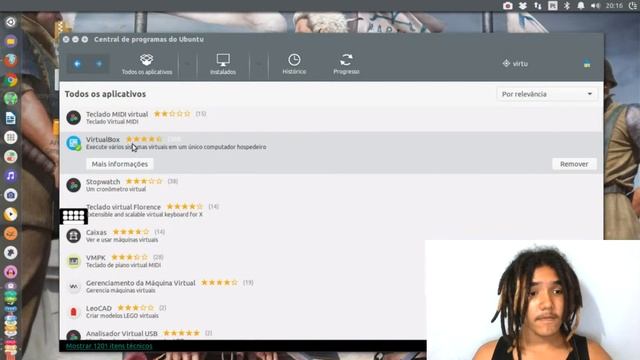Go back with the left arrow button
This screenshot has width=640, height=360.
(78, 64)
